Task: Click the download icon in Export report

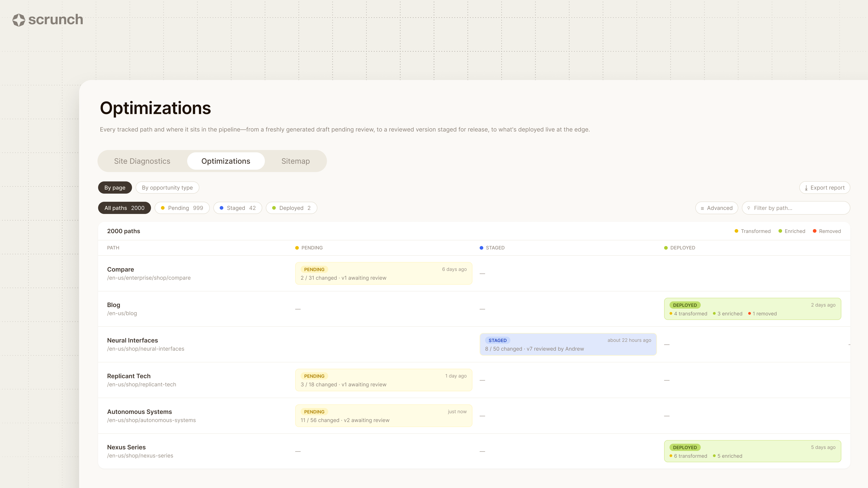Action: point(806,188)
